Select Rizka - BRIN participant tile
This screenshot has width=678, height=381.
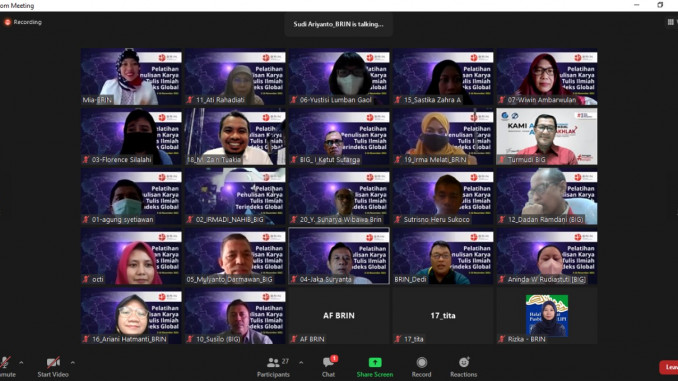(547, 316)
